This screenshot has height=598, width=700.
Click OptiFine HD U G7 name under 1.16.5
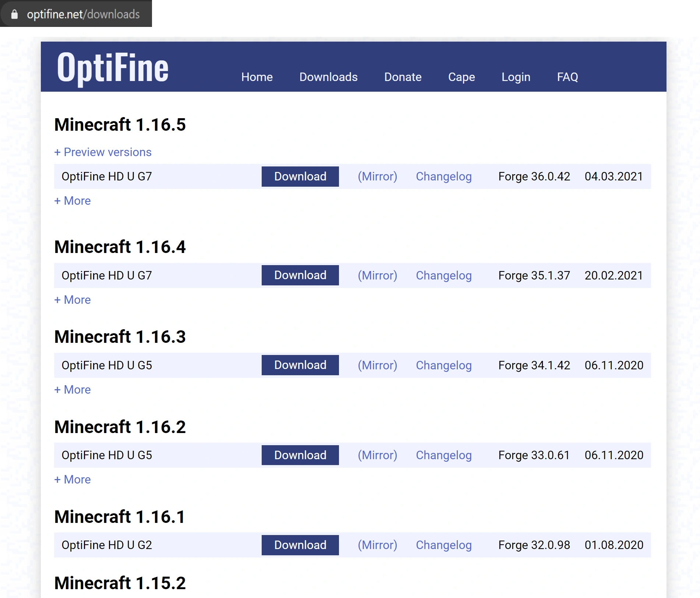click(107, 176)
